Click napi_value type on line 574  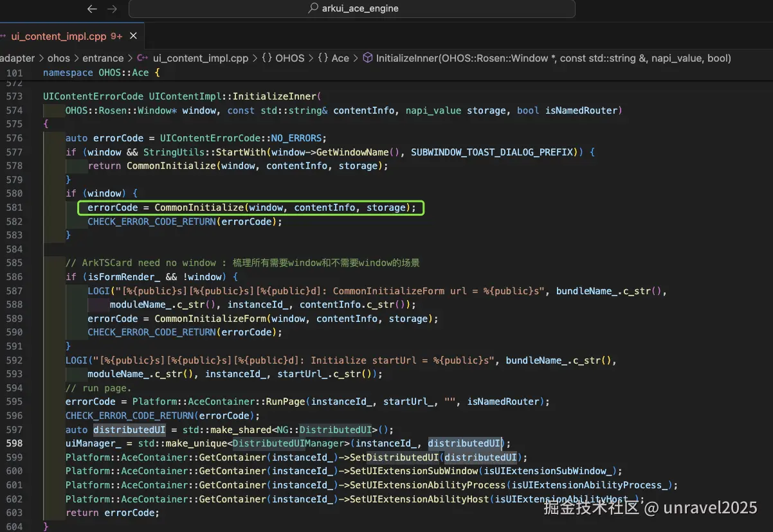pyautogui.click(x=433, y=111)
